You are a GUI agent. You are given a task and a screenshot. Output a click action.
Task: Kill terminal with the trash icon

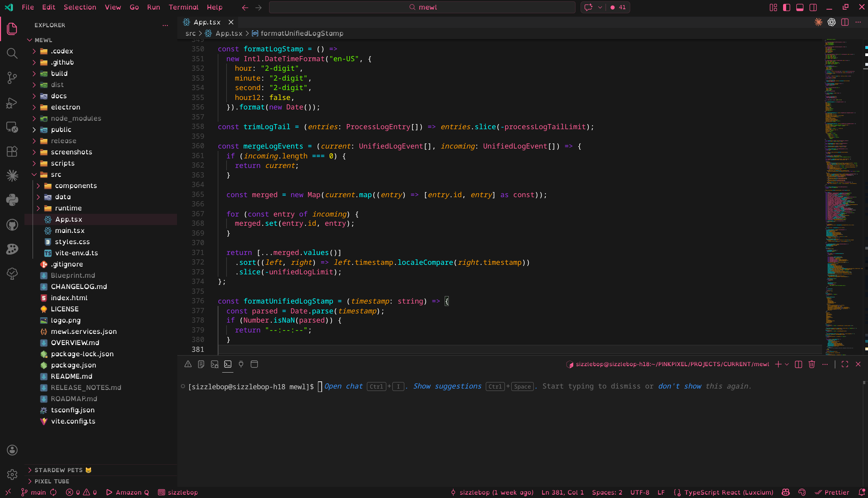click(812, 364)
